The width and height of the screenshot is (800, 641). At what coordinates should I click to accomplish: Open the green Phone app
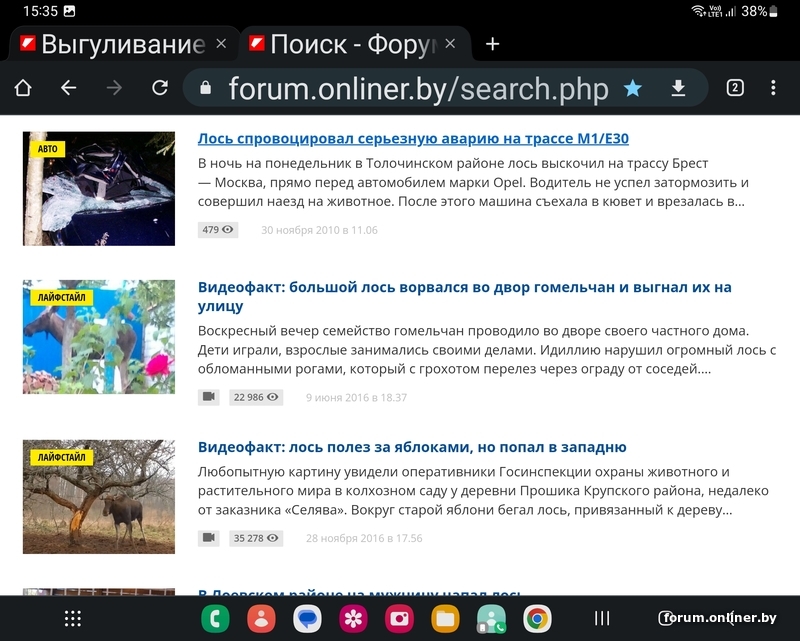click(x=215, y=619)
